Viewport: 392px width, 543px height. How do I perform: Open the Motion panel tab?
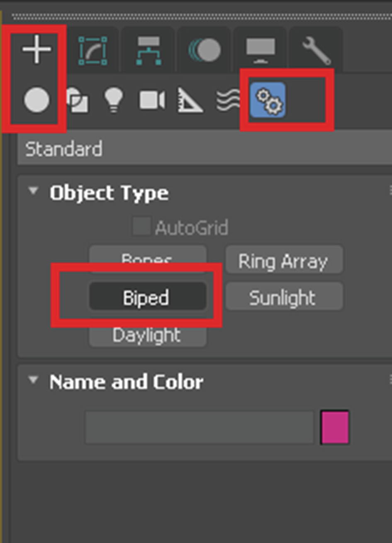pos(205,50)
